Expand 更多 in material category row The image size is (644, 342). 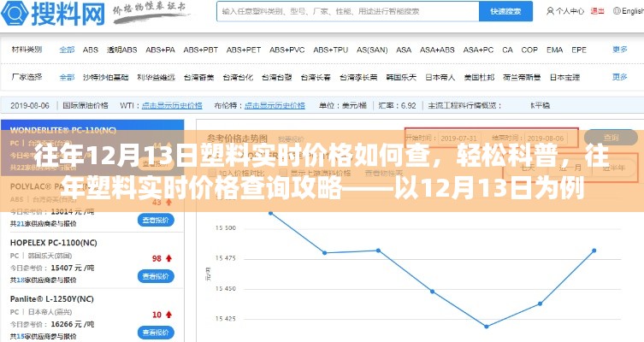pyautogui.click(x=620, y=50)
